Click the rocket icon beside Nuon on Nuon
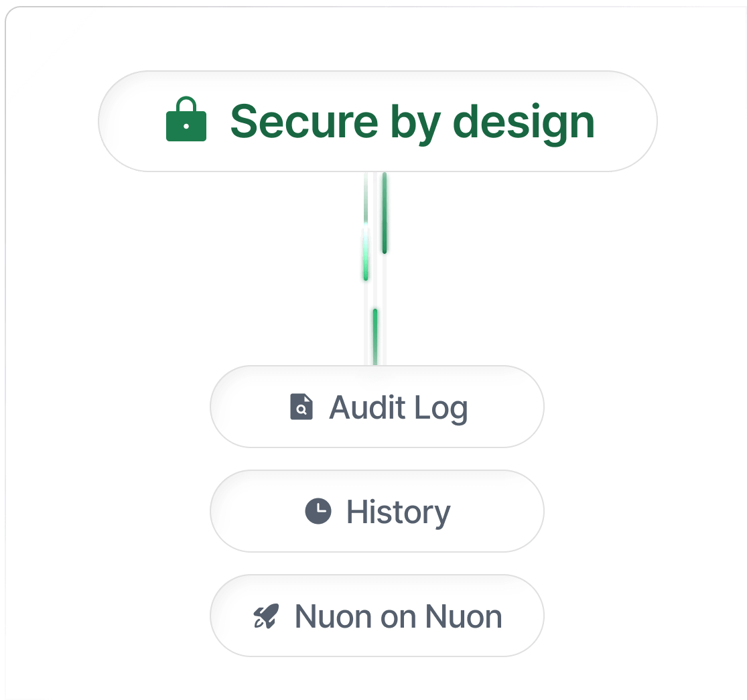The image size is (747, 700). (266, 616)
